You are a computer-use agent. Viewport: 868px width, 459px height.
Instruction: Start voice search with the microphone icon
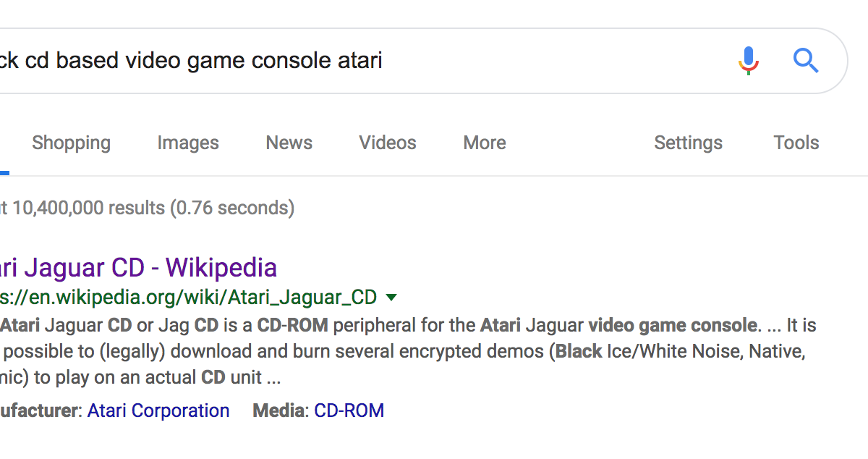click(749, 61)
